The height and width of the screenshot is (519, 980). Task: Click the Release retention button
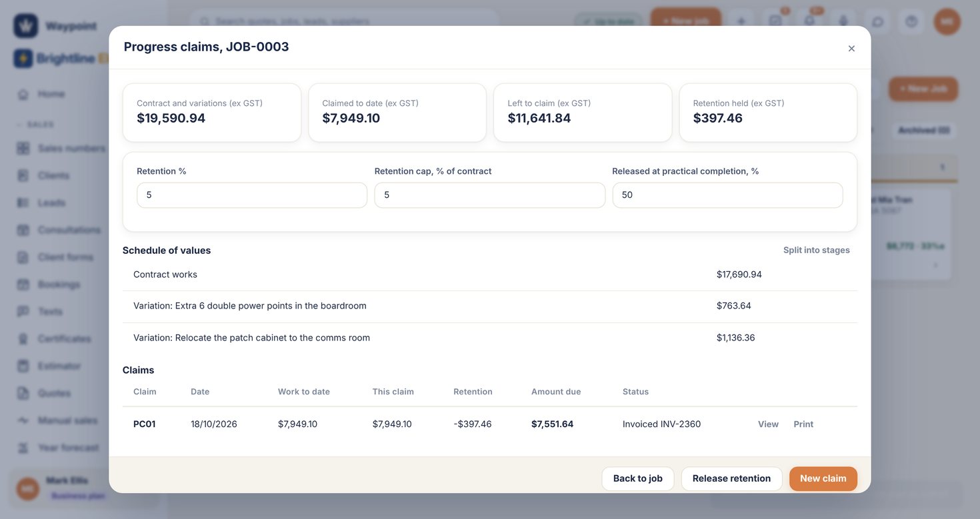point(731,478)
